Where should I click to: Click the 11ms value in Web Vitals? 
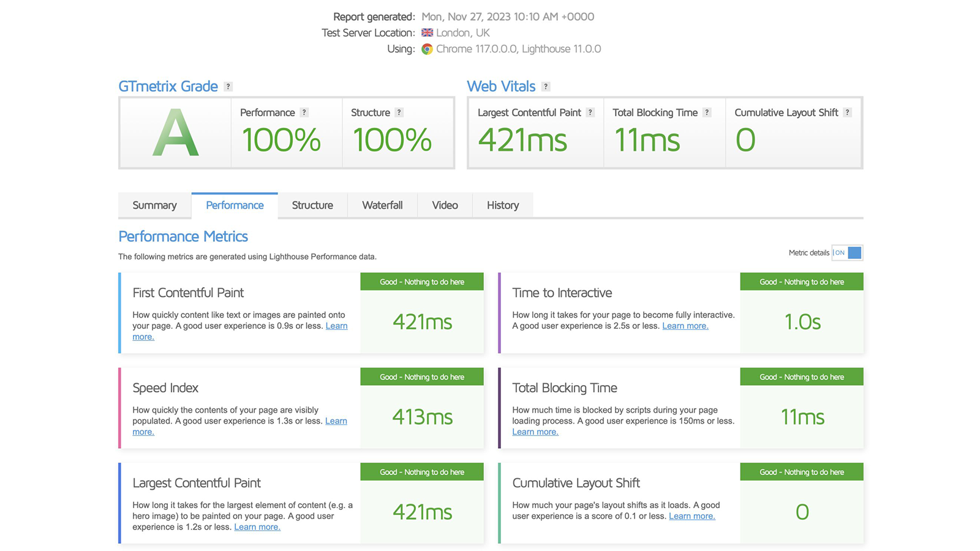[647, 140]
